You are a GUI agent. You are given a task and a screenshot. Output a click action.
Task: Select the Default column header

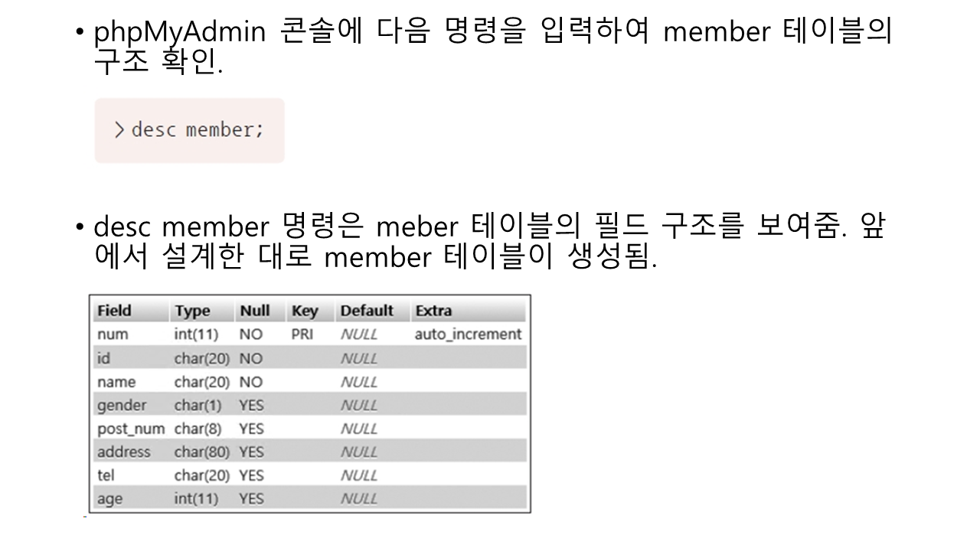(x=366, y=311)
